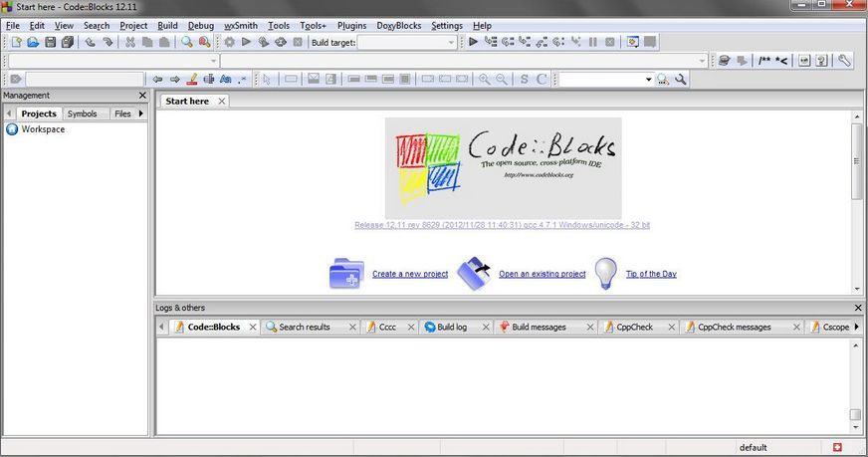Click the Find magnifier icon
868x457 pixels.
click(x=187, y=42)
